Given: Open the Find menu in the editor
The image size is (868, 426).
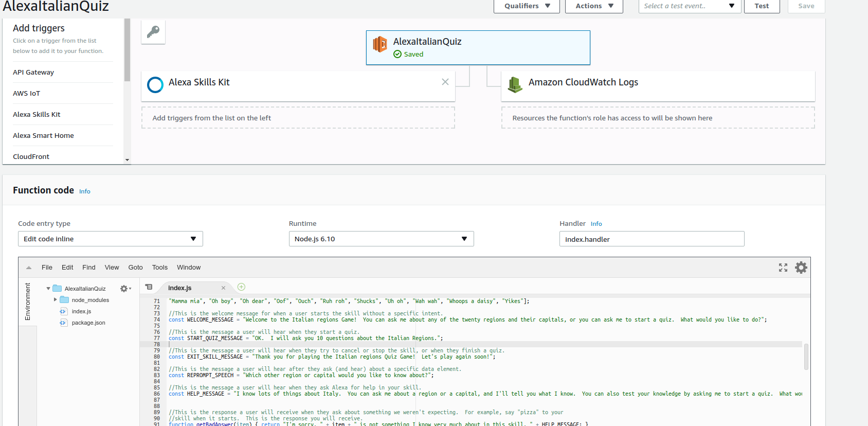Looking at the screenshot, I should tap(89, 268).
